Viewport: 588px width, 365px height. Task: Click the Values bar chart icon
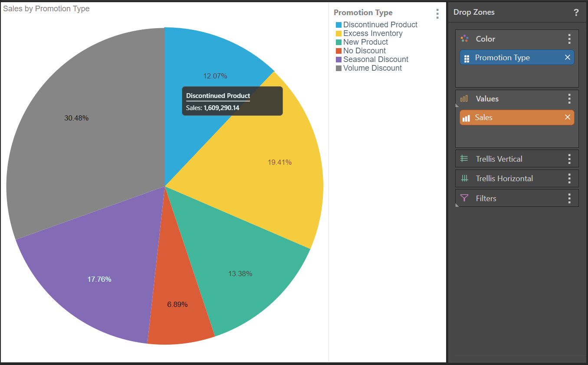464,98
